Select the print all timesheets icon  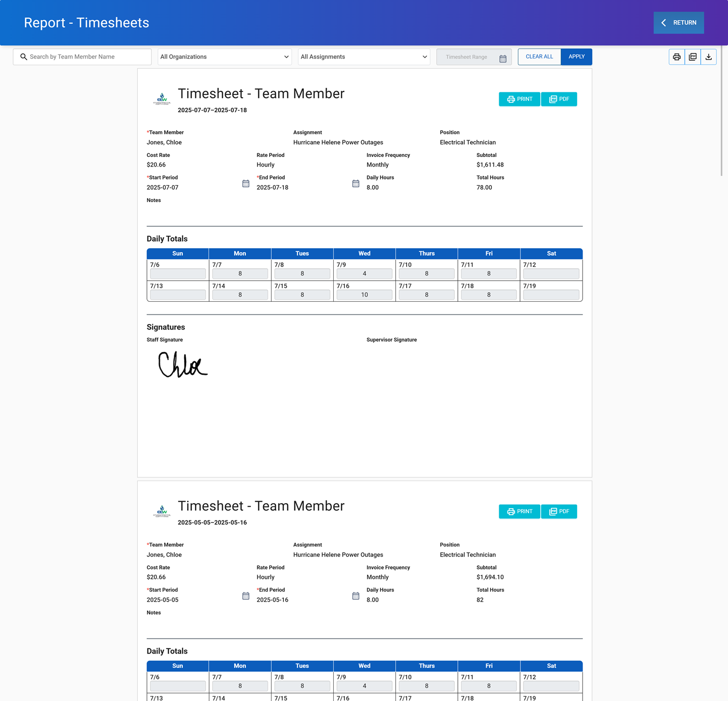[x=677, y=57]
